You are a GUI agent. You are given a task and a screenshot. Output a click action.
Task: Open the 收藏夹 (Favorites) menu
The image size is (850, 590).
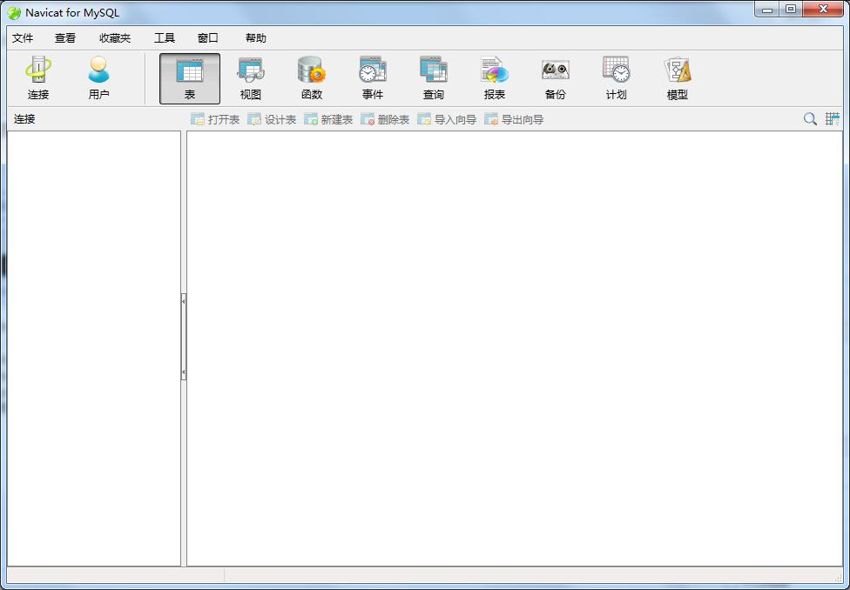(x=115, y=38)
